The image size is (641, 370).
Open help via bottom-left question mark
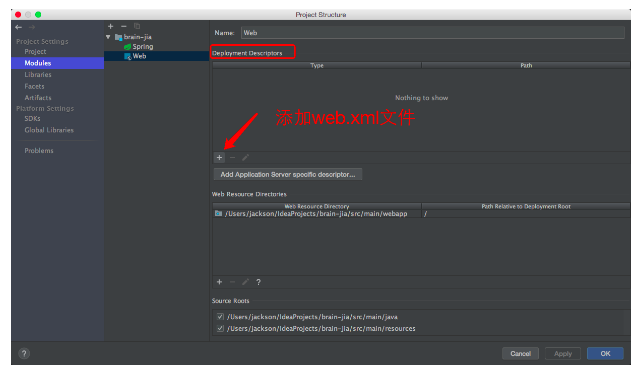coord(24,353)
